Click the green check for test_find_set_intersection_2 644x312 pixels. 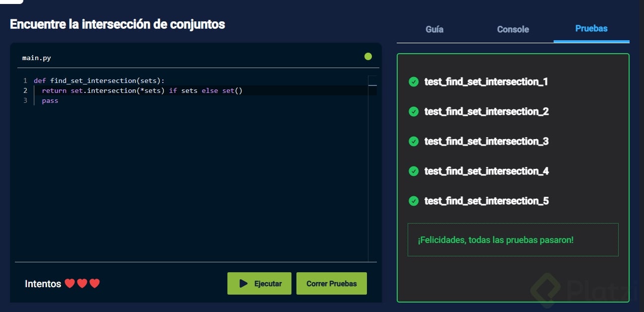pyautogui.click(x=414, y=111)
